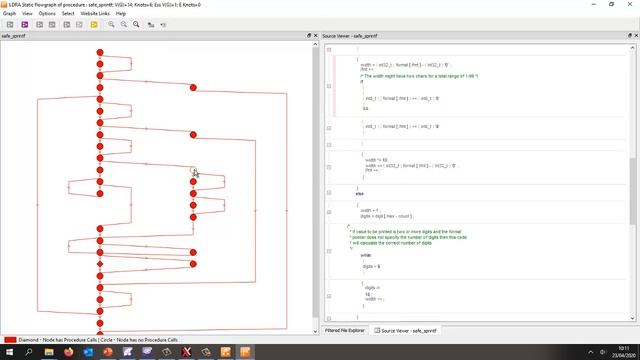The width and height of the screenshot is (640, 360).
Task: Open File Explorer from taskbar
Action: [49, 352]
